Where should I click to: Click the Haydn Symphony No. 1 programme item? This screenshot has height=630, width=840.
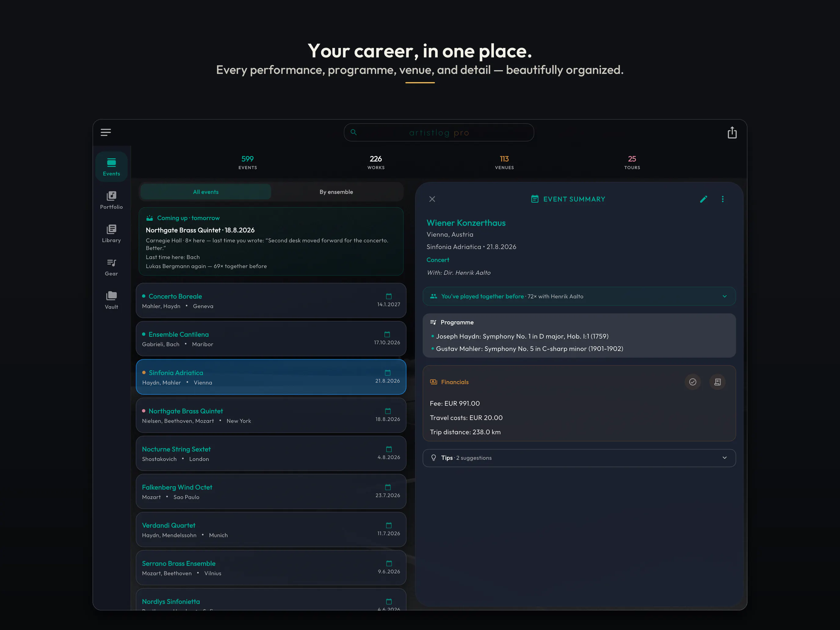coord(522,336)
